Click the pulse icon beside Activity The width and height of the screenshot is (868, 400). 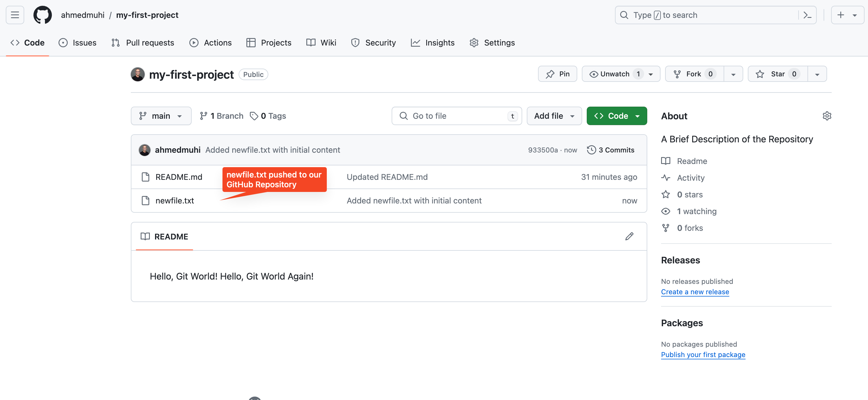665,178
